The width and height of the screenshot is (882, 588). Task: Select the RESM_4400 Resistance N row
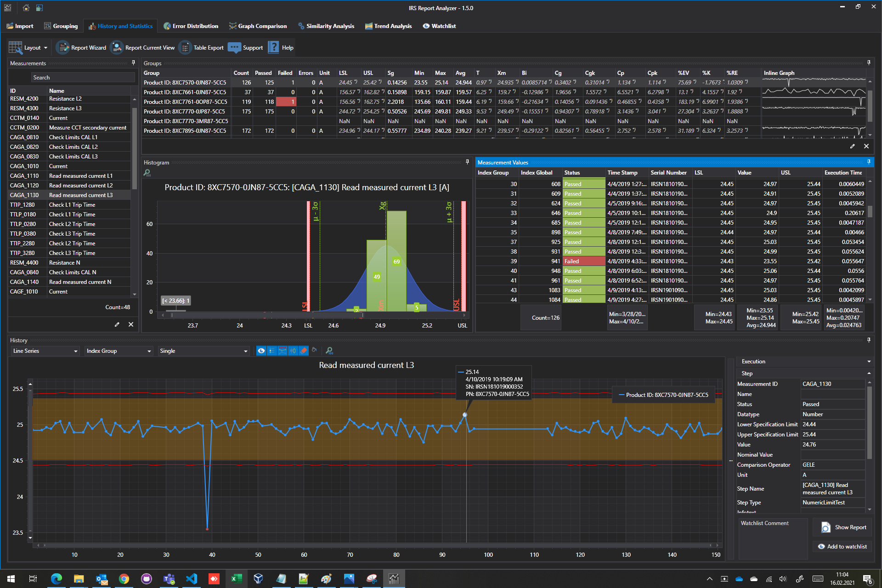[70, 263]
